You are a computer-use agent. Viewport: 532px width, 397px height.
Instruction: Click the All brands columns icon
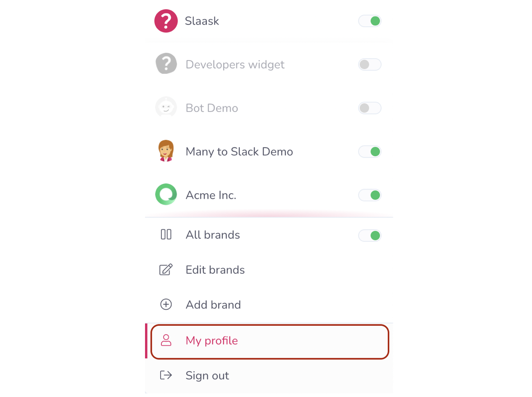click(166, 235)
